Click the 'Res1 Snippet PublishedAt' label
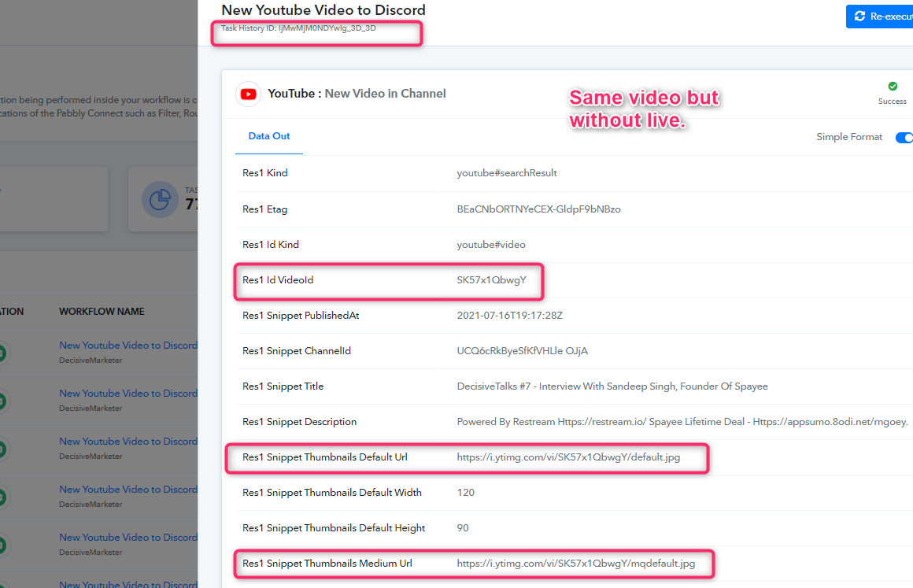This screenshot has height=588, width=913. click(x=301, y=316)
